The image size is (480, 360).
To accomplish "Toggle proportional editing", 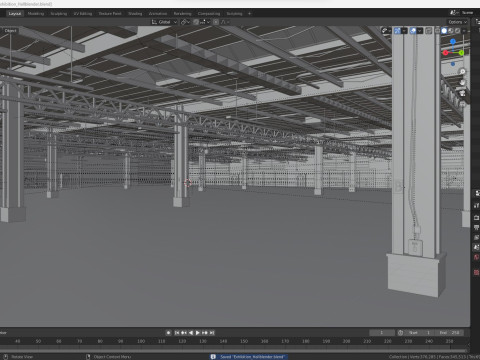I will 216,22.
